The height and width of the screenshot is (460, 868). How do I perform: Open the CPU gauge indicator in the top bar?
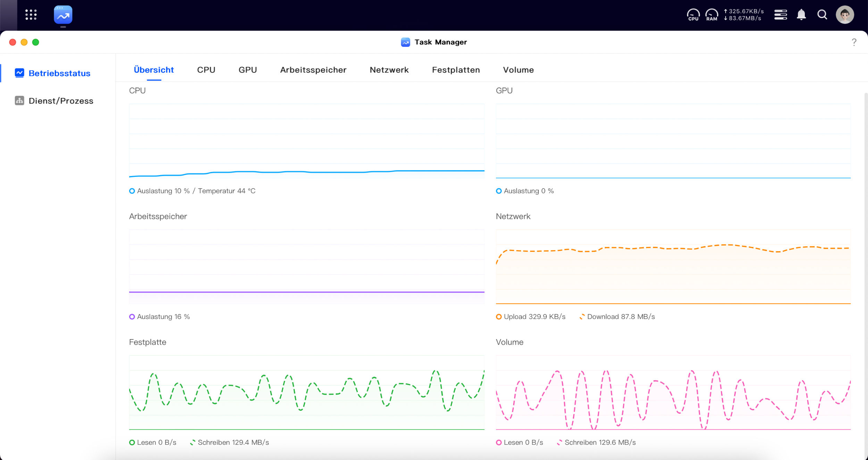coord(693,15)
